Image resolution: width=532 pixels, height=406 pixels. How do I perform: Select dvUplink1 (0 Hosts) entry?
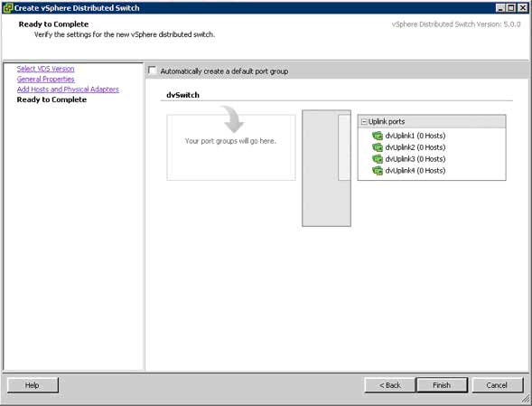[415, 136]
